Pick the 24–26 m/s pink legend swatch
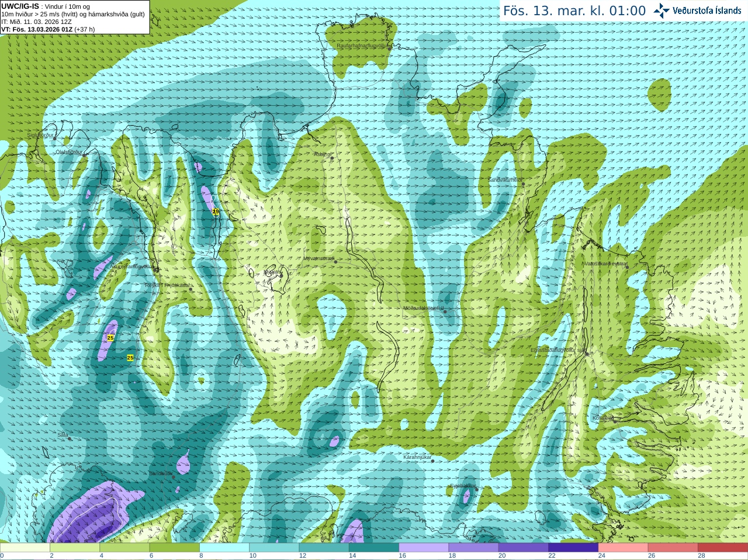Image resolution: width=748 pixels, height=560 pixels. point(624,548)
